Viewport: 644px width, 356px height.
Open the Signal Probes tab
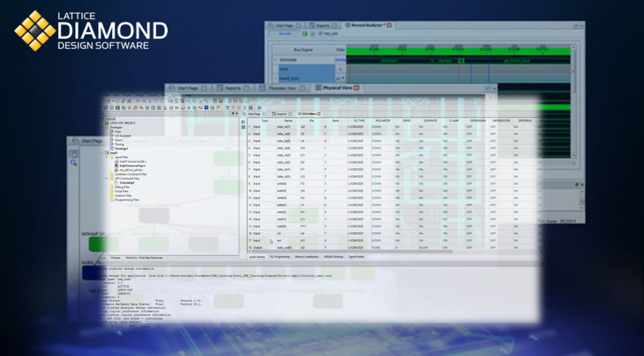(356, 257)
